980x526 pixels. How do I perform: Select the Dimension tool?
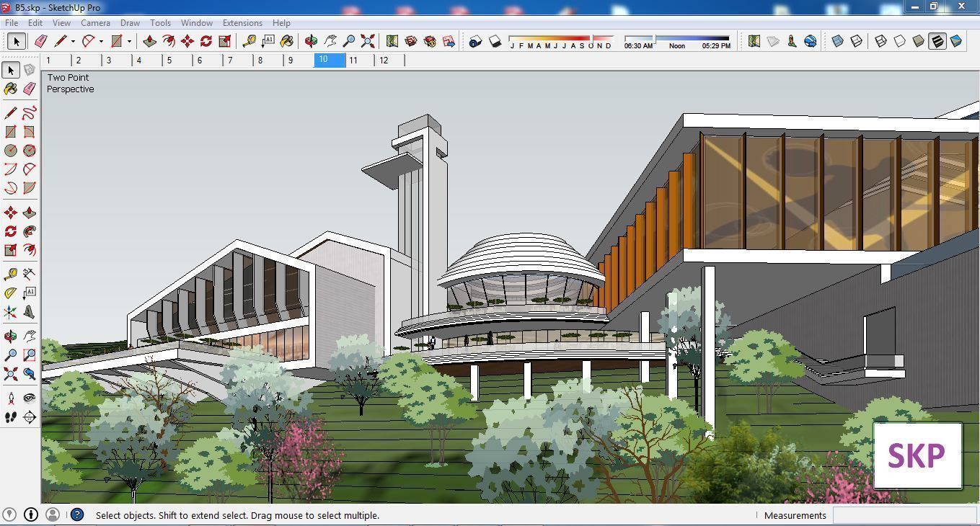(x=29, y=274)
